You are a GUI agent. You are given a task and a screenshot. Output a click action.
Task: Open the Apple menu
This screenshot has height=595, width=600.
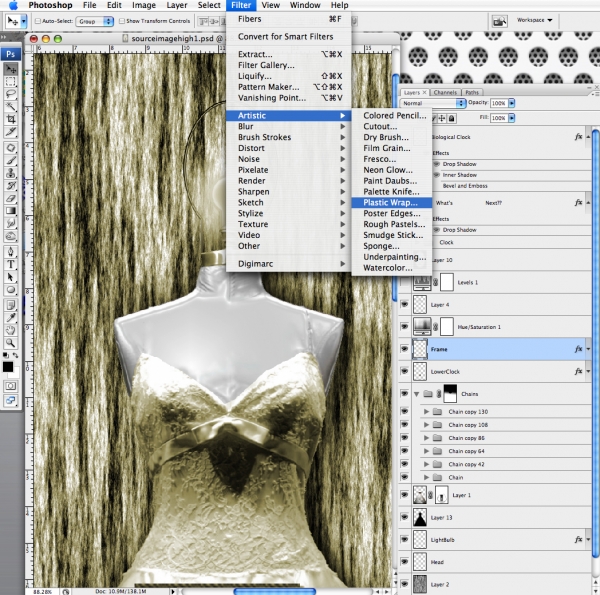[13, 5]
